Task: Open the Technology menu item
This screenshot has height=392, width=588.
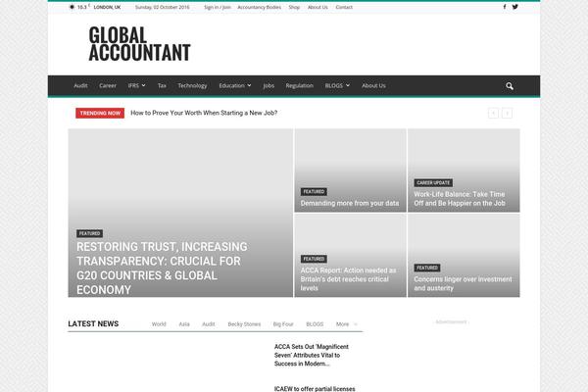Action: pos(192,85)
